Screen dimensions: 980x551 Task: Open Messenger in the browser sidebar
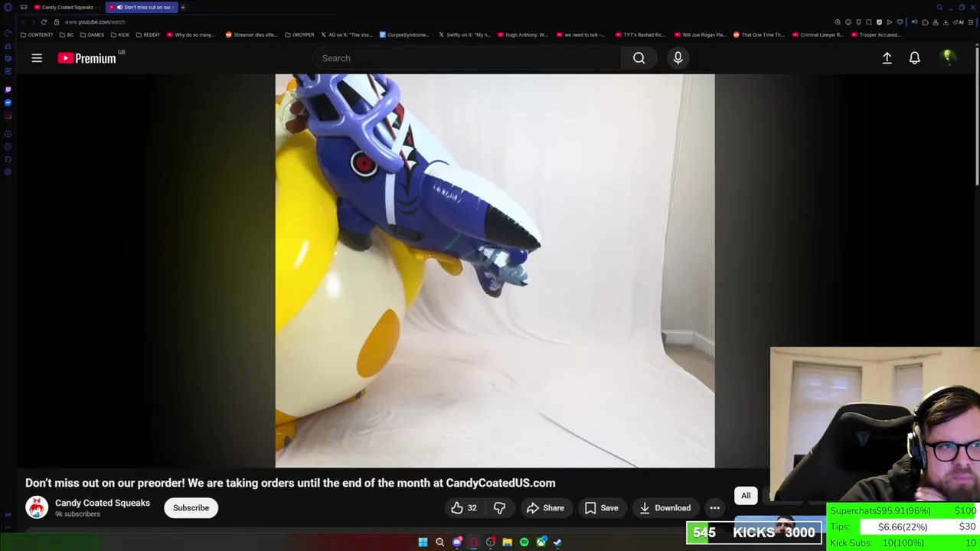(x=8, y=103)
